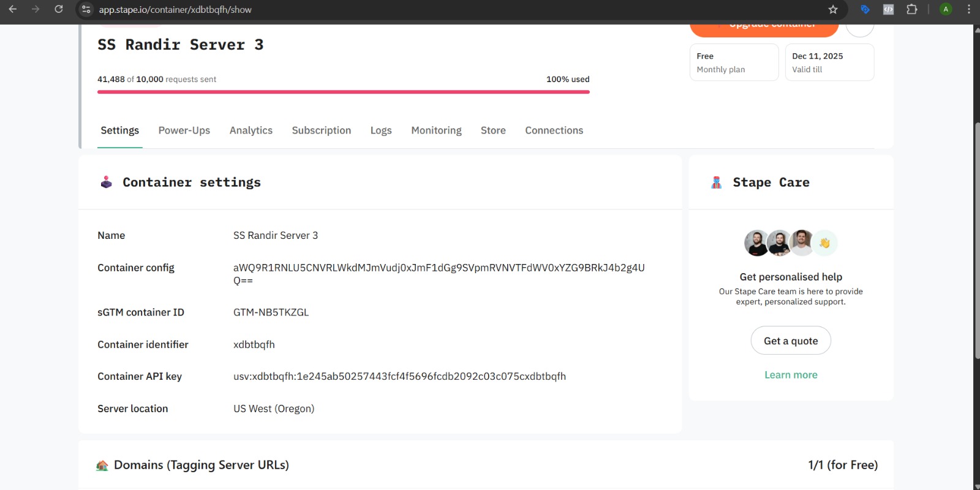Open the Extensions puzzle-piece menu
980x490 pixels.
pos(912,9)
